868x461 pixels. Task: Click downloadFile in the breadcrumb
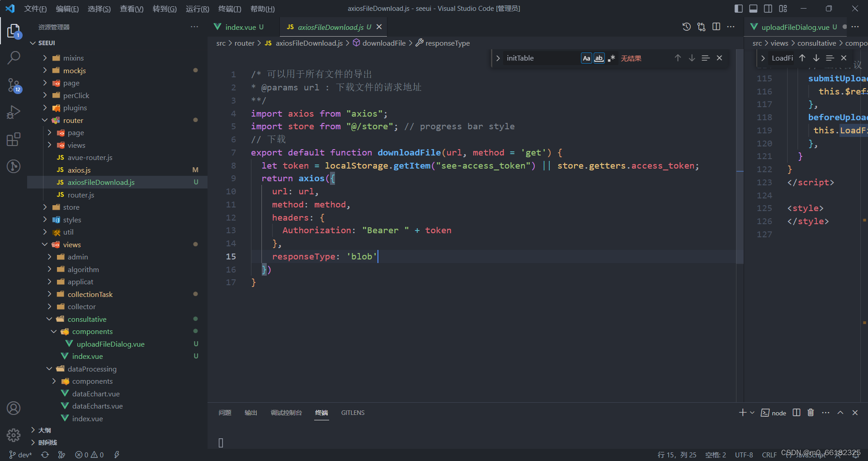pos(384,43)
